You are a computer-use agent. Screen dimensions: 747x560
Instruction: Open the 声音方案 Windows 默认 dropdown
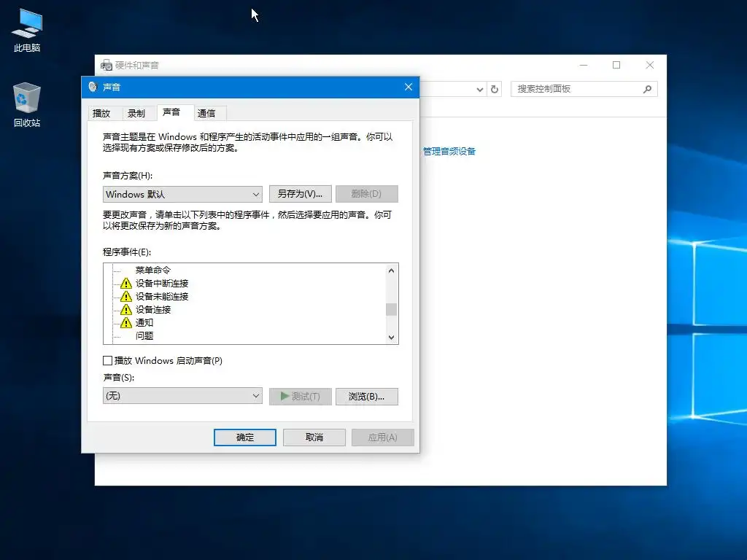point(182,194)
